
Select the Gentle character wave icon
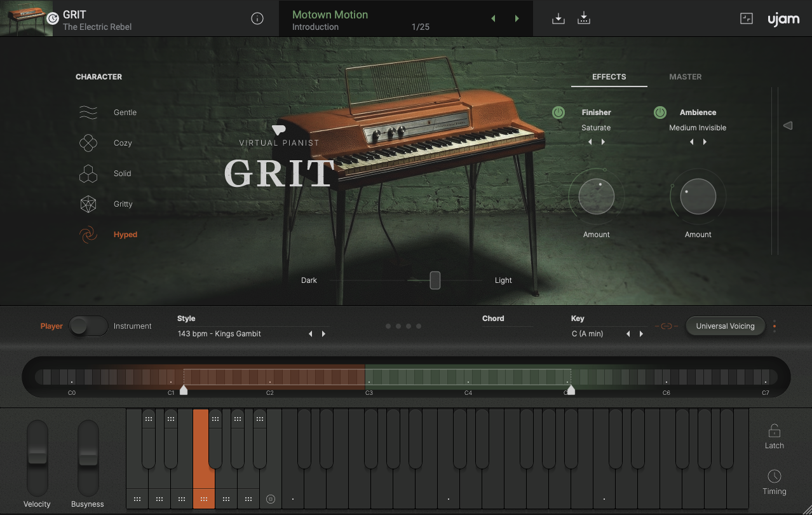tap(88, 113)
